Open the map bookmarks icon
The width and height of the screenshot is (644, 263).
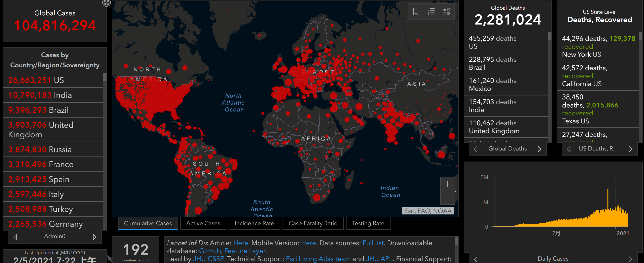click(416, 11)
